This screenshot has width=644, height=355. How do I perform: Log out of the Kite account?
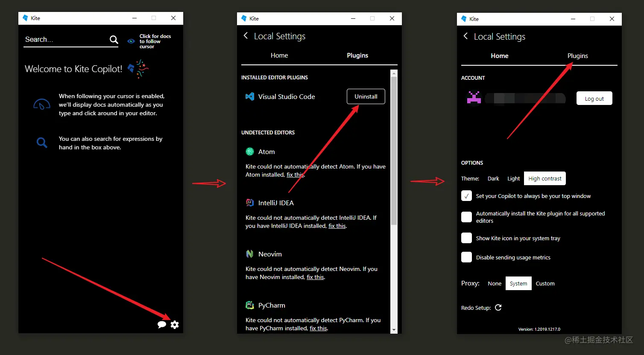(x=594, y=99)
